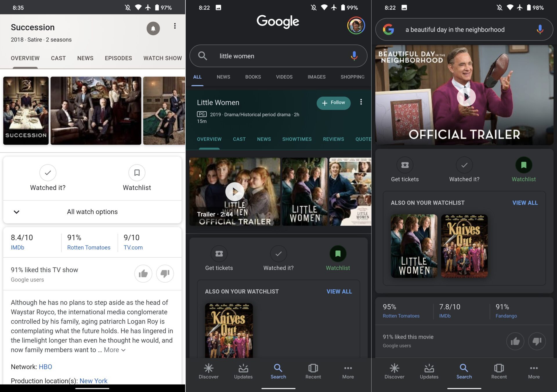Open the Rotten Tomatoes link for Succession
Image resolution: width=557 pixels, height=392 pixels.
pyautogui.click(x=88, y=248)
